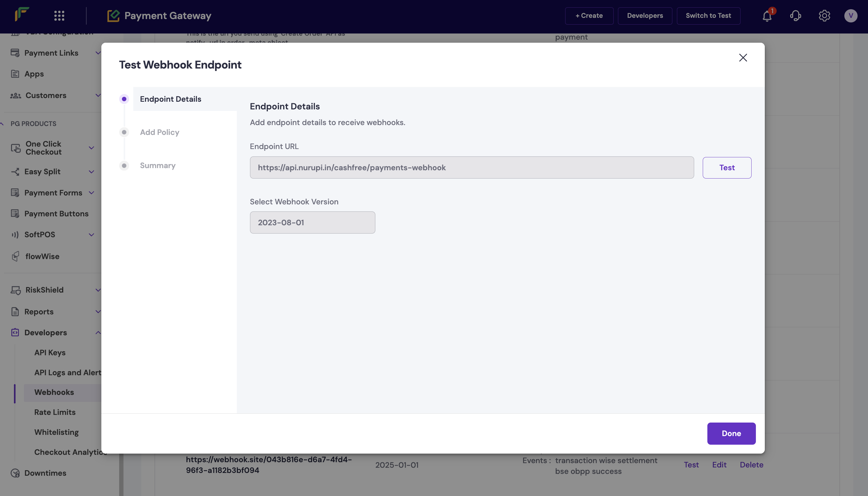The width and height of the screenshot is (868, 496).
Task: Select the Endpoint Details step
Action: 170,99
